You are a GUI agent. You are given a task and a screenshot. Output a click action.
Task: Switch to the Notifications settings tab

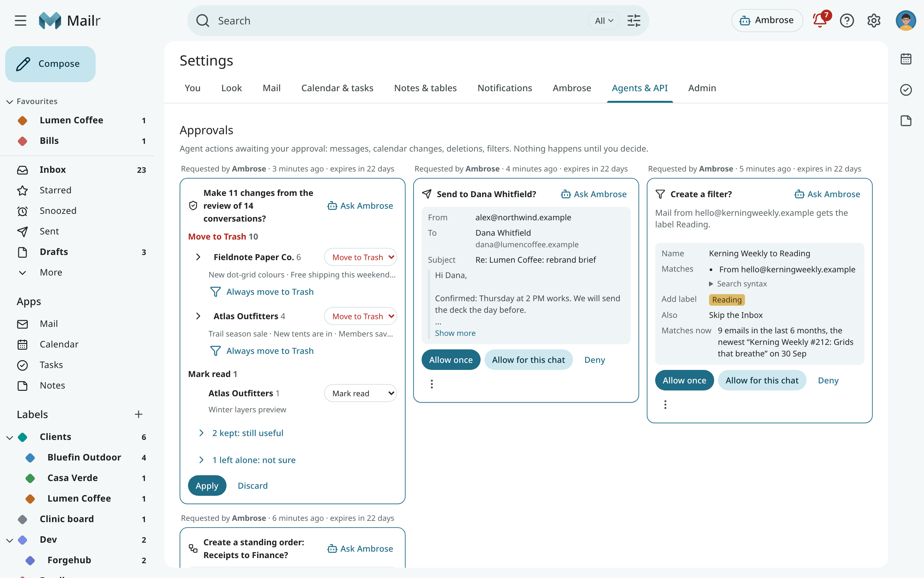504,88
